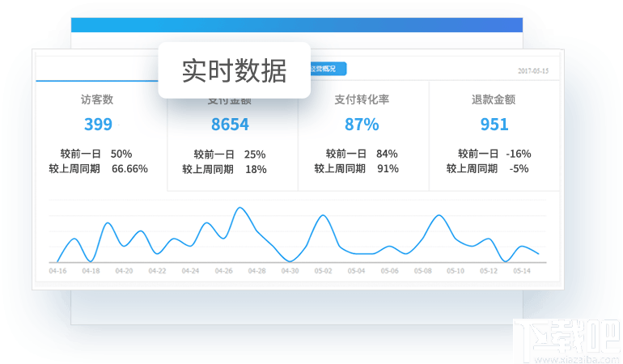Click the payment amount value 8654
Screen dimensions: 623x364
coord(230,125)
